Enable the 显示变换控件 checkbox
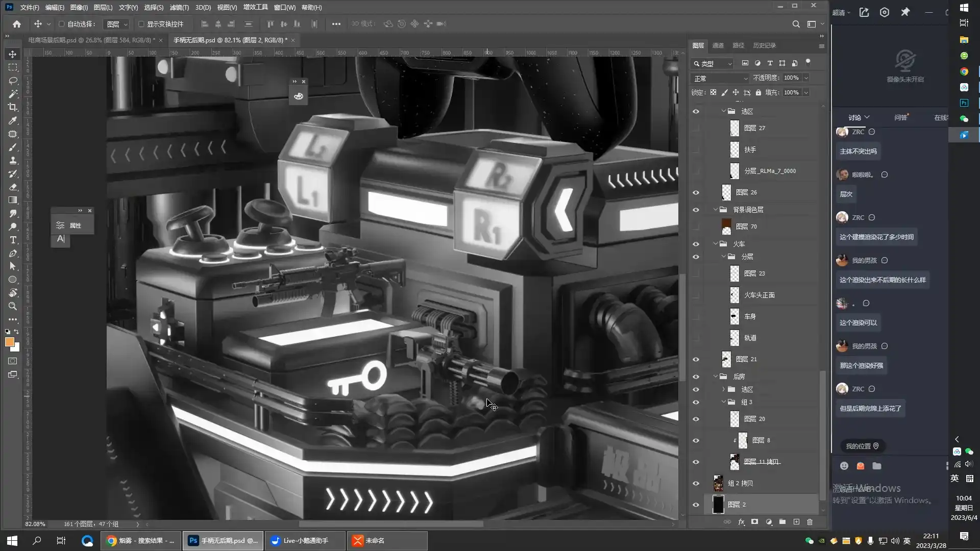Viewport: 980px width, 551px height. click(x=141, y=24)
